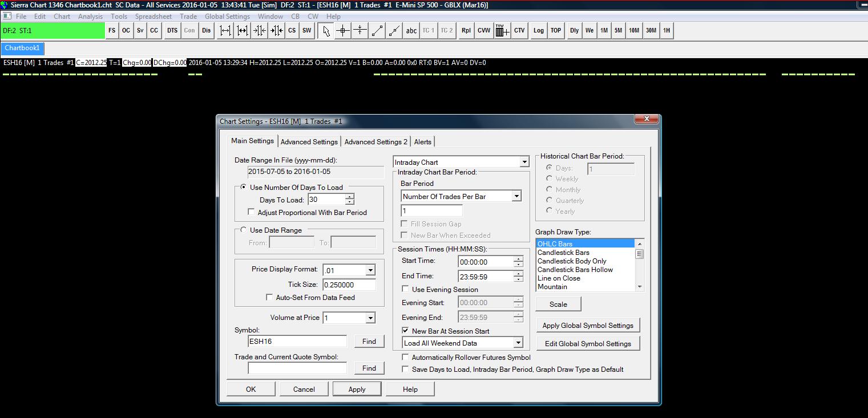Open the Price Display Format dropdown

pos(370,270)
